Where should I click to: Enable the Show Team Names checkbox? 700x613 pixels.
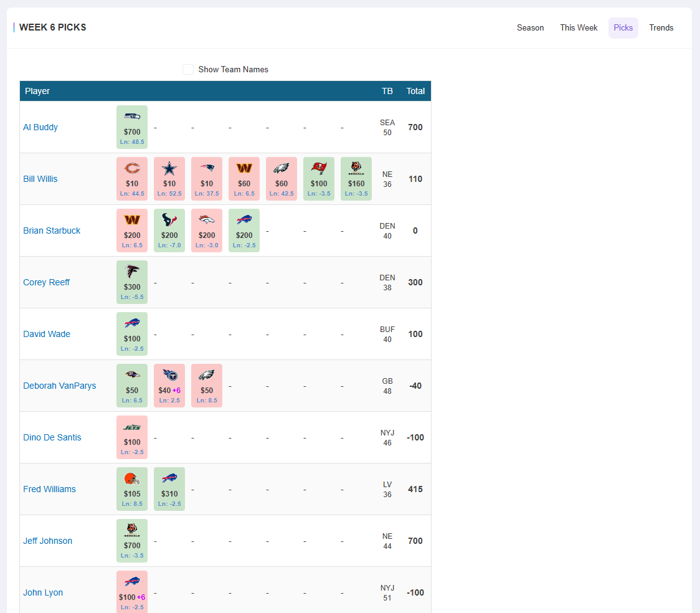coord(188,69)
